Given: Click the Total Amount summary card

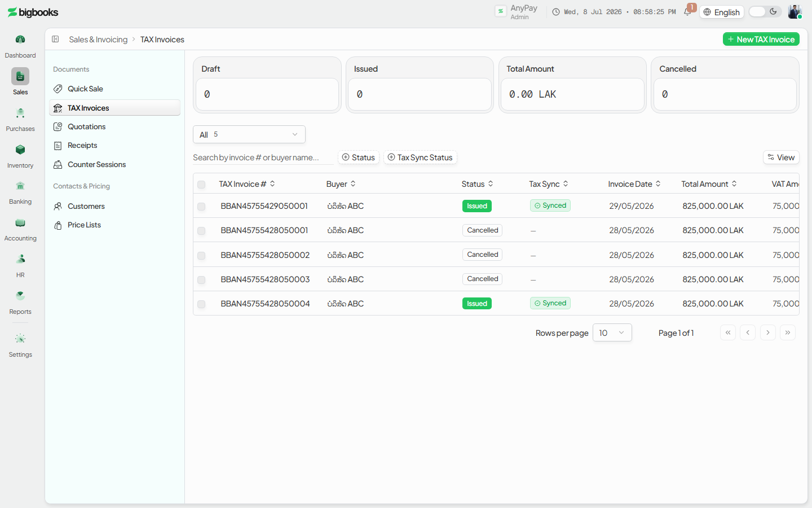Looking at the screenshot, I should tap(572, 85).
